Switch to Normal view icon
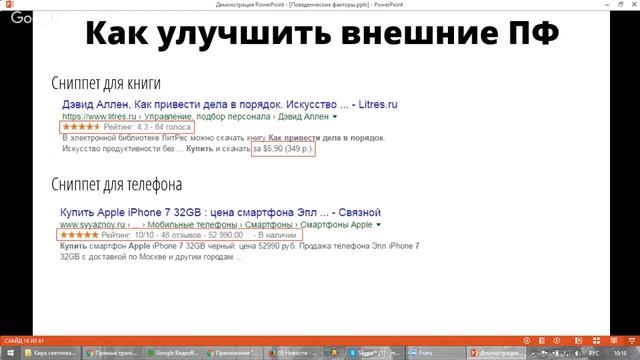Screen dimensions: 640x360 coord(578,340)
